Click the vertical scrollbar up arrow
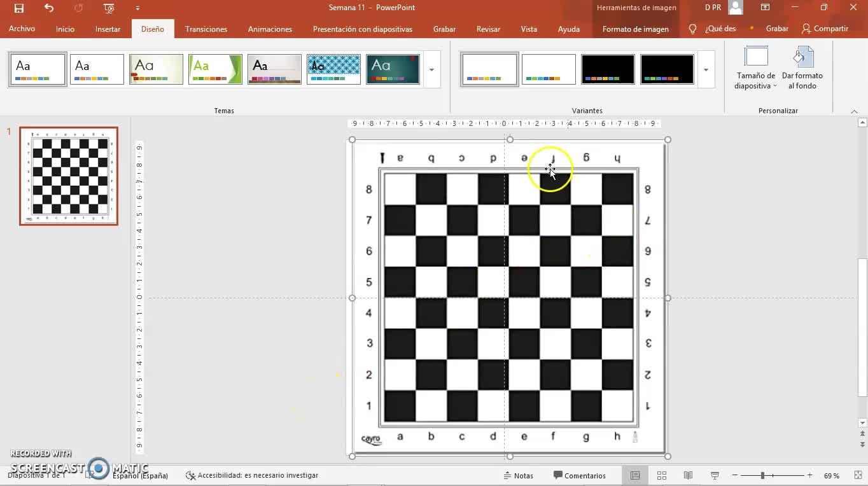This screenshot has width=868, height=486. pyautogui.click(x=862, y=122)
